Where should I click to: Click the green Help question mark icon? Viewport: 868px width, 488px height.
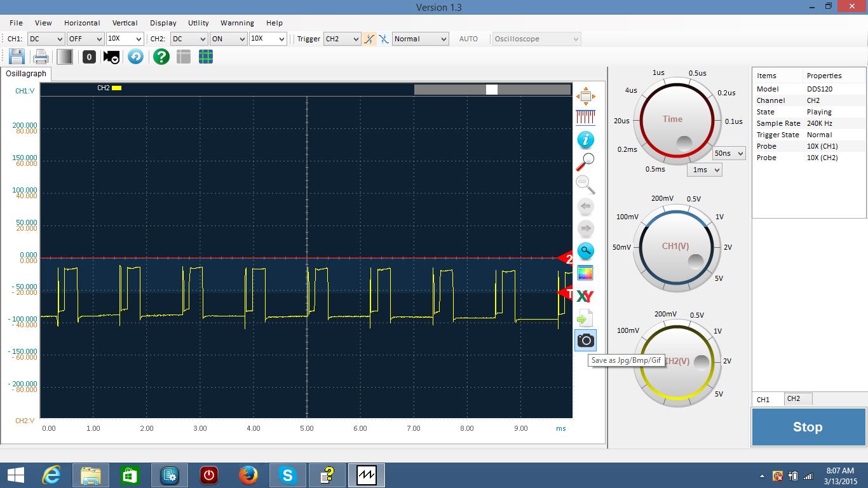pos(161,57)
